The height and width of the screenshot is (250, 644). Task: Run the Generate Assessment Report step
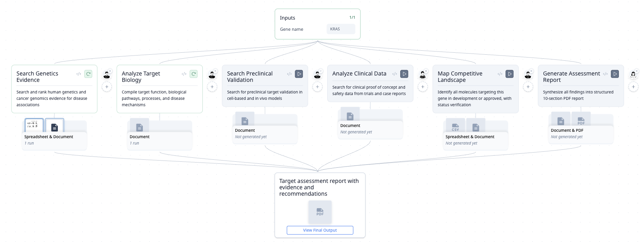pyautogui.click(x=615, y=74)
